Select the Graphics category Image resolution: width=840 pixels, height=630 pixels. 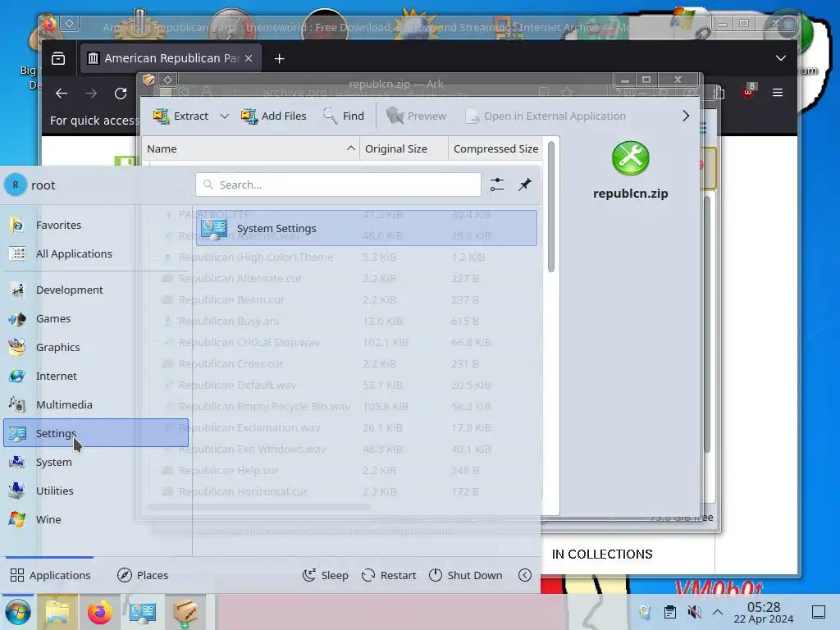[x=96, y=347]
